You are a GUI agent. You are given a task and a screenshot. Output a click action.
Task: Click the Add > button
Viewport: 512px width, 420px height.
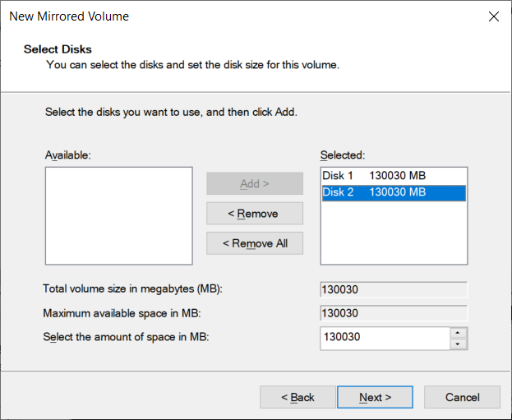255,183
